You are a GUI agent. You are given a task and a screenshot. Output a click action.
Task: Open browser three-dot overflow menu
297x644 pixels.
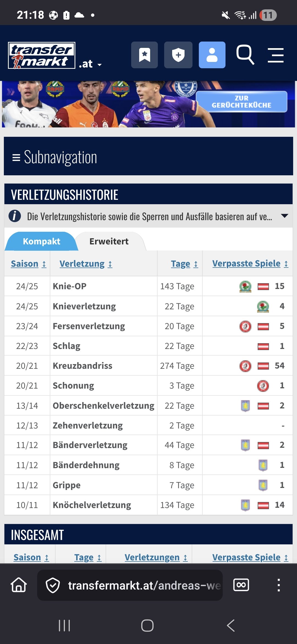[x=279, y=585]
